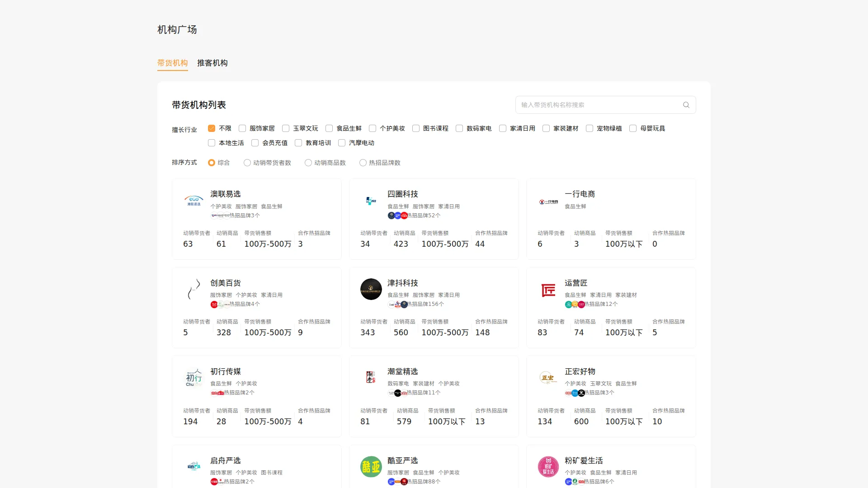Check the 服饰家居 industry filter
The height and width of the screenshot is (488, 868).
tap(242, 128)
